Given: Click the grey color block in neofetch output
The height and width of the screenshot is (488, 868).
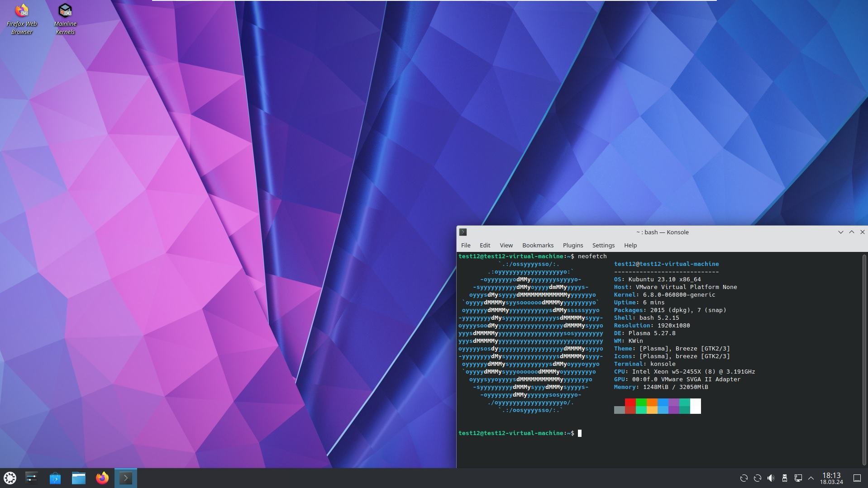Looking at the screenshot, I should [619, 410].
